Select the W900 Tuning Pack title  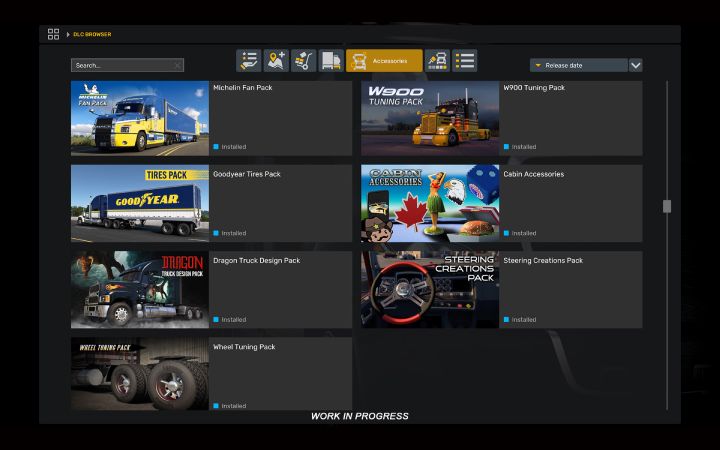pyautogui.click(x=534, y=88)
